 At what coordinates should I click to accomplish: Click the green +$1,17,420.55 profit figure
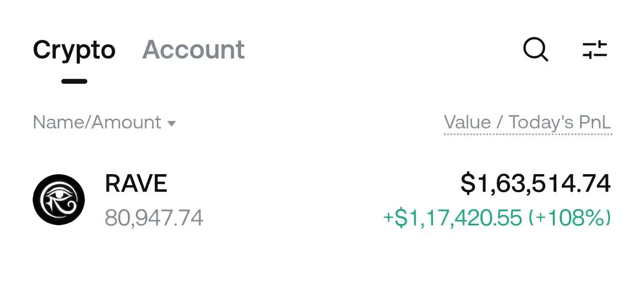pos(452,218)
